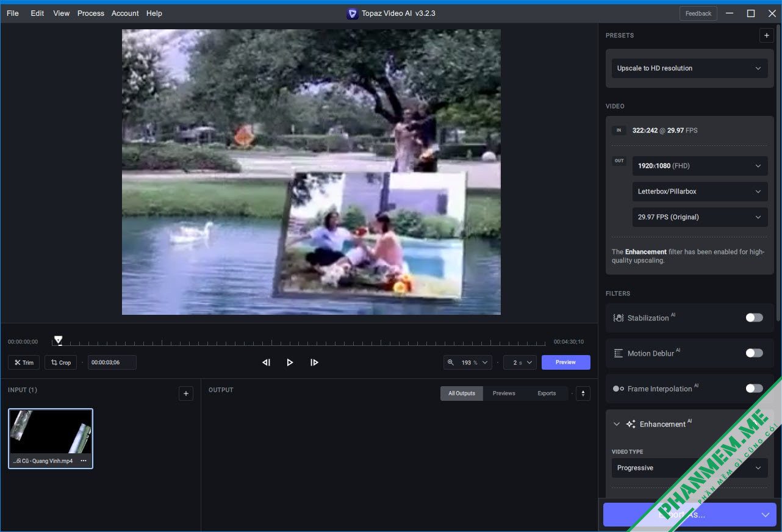Click the timeline playhead marker
Screen dimensions: 782x532
pos(58,340)
